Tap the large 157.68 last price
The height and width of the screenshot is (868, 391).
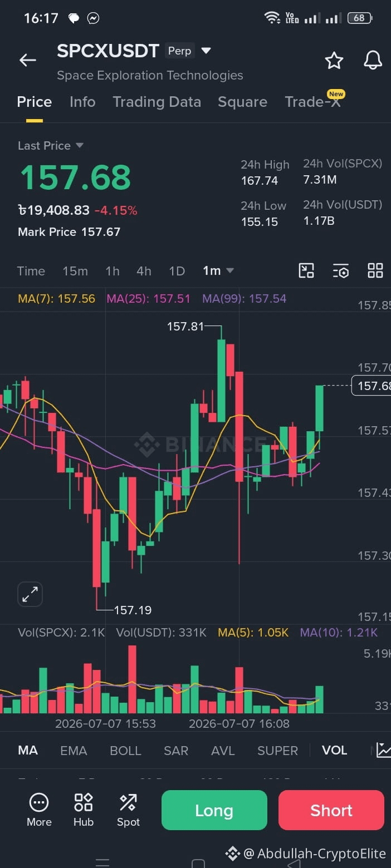(75, 177)
